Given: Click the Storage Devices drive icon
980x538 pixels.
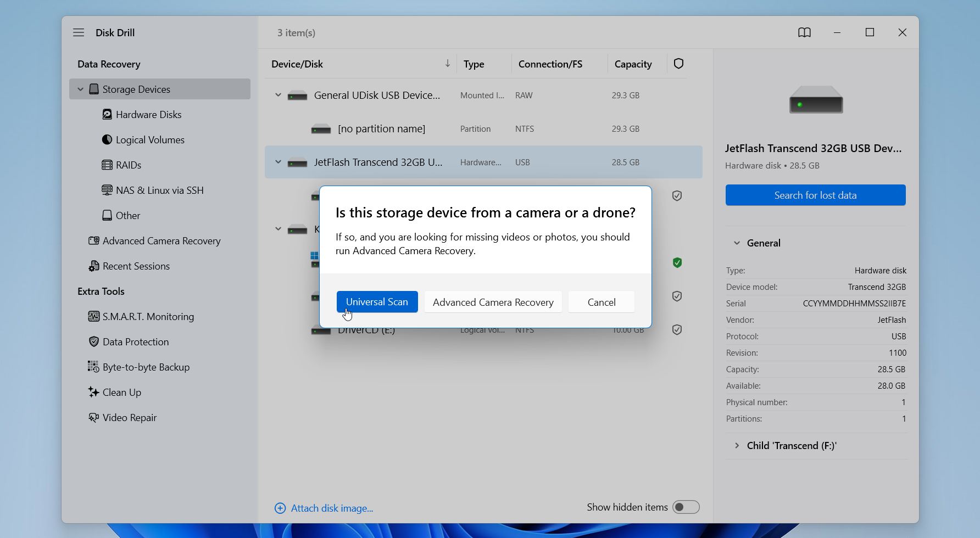Looking at the screenshot, I should click(94, 89).
